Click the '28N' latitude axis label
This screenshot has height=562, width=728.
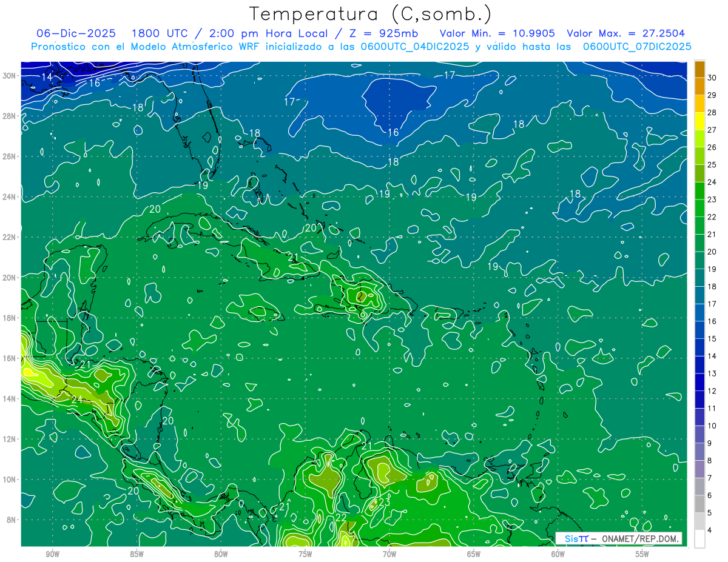point(9,116)
